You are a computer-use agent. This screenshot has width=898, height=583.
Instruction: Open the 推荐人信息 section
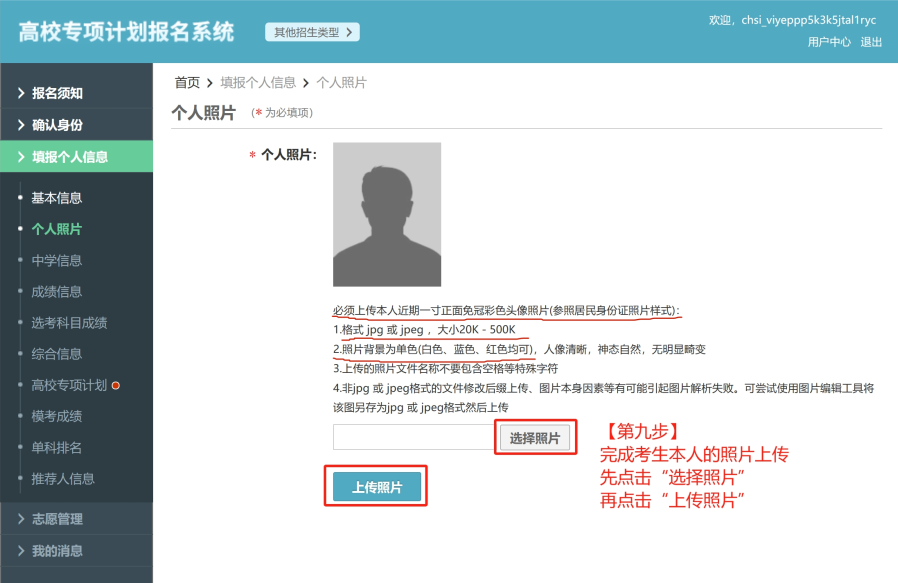pyautogui.click(x=64, y=478)
